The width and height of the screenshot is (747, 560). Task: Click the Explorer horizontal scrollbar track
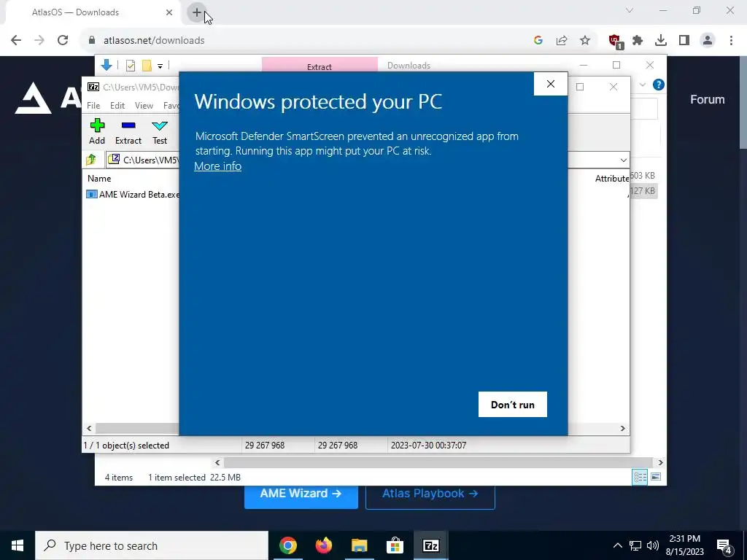pos(438,462)
